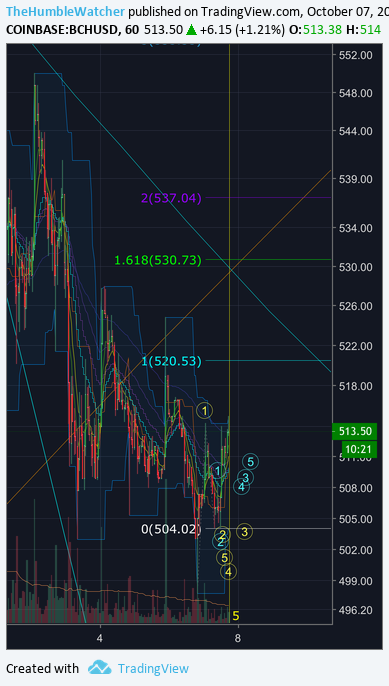Image resolution: width=389 pixels, height=686 pixels.
Task: Click the COINBASE:BCHUSD symbol title
Action: pyautogui.click(x=62, y=30)
